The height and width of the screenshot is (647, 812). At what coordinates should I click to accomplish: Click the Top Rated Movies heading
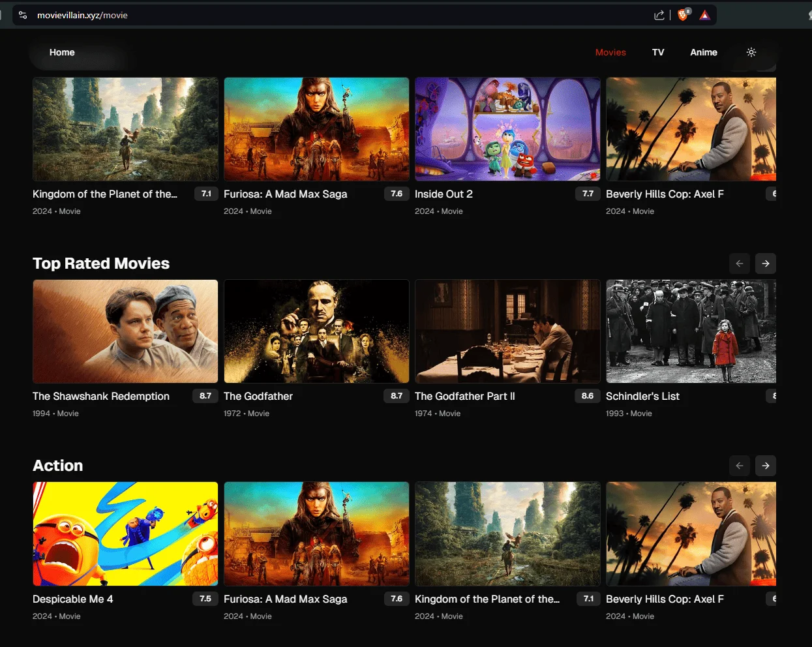[x=101, y=263]
